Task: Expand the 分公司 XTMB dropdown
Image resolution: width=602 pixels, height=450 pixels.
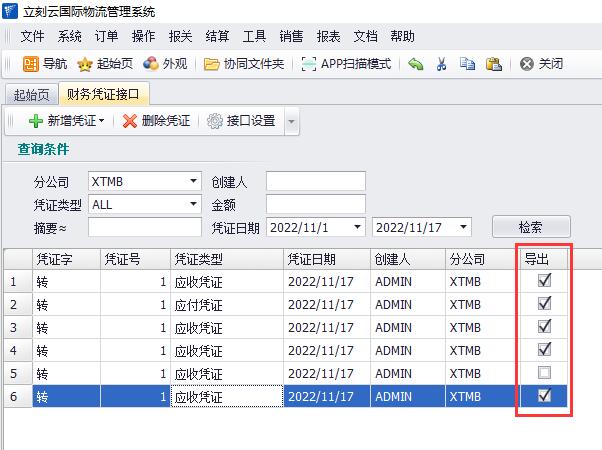Action: coord(193,181)
